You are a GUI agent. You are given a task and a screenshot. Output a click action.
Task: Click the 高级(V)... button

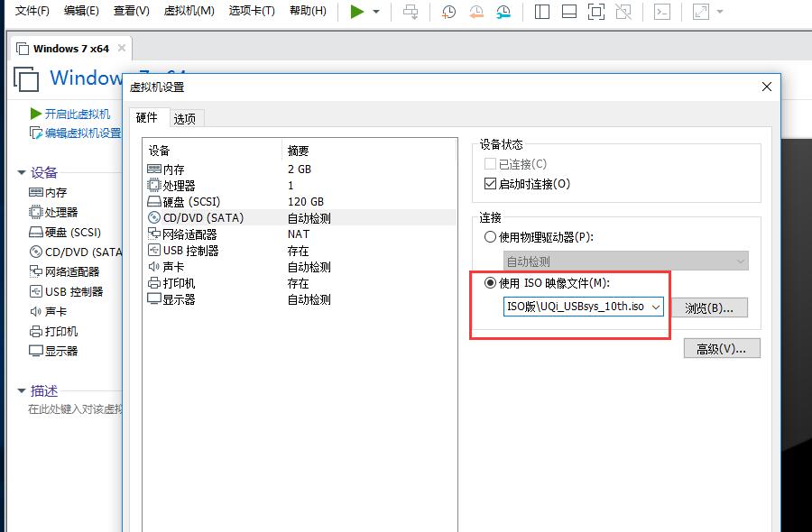[722, 348]
